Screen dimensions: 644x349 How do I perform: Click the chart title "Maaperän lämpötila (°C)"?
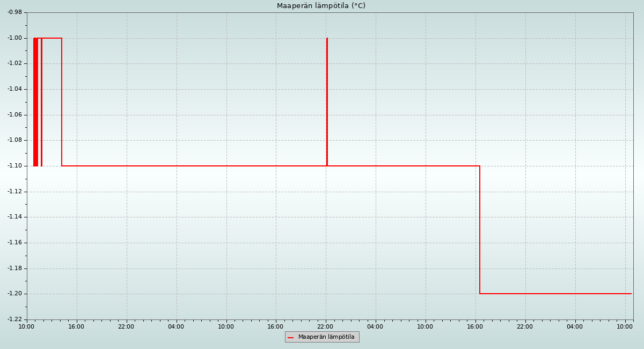(x=321, y=6)
